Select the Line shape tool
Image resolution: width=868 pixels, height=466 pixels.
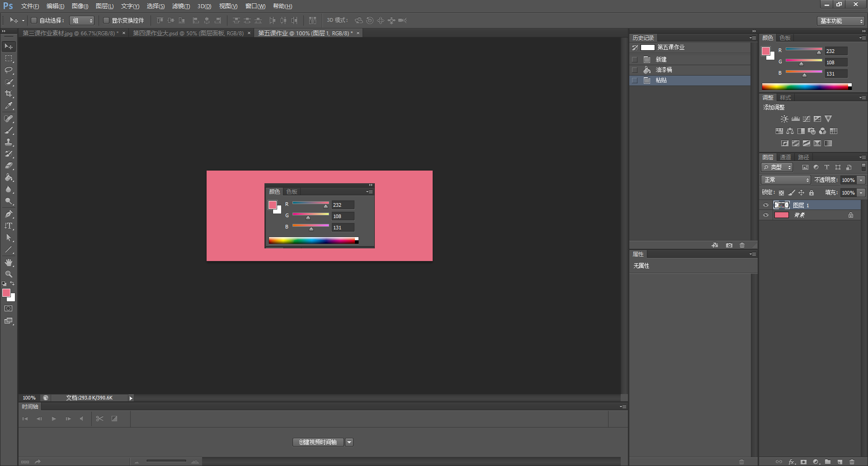[x=9, y=249]
